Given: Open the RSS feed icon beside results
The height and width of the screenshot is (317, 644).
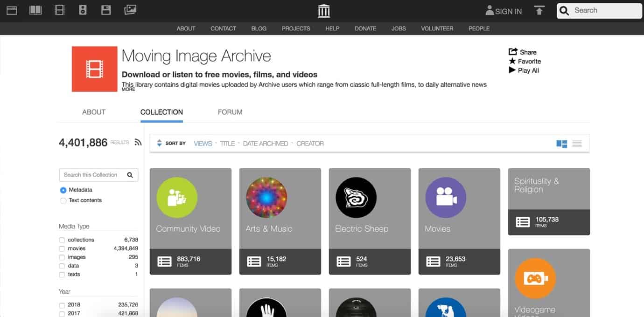Looking at the screenshot, I should click(x=138, y=143).
